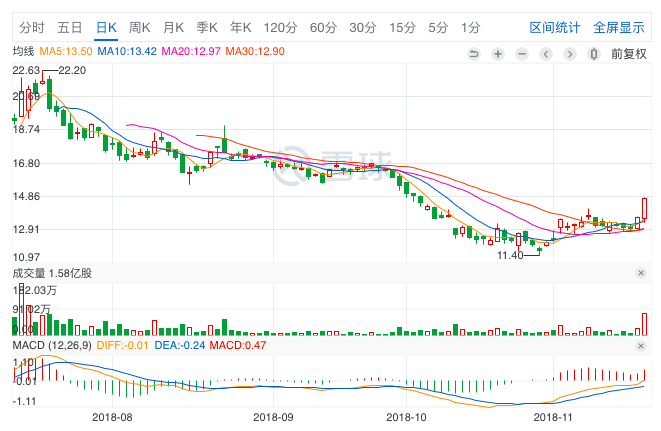
Task: Click the 2018-11 date axis label
Action: click(x=554, y=418)
